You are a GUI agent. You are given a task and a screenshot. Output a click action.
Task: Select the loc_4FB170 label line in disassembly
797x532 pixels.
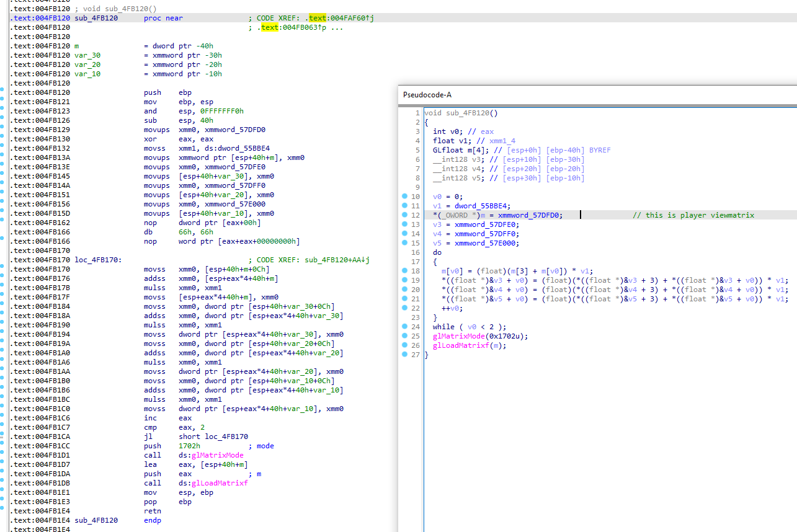(x=98, y=260)
